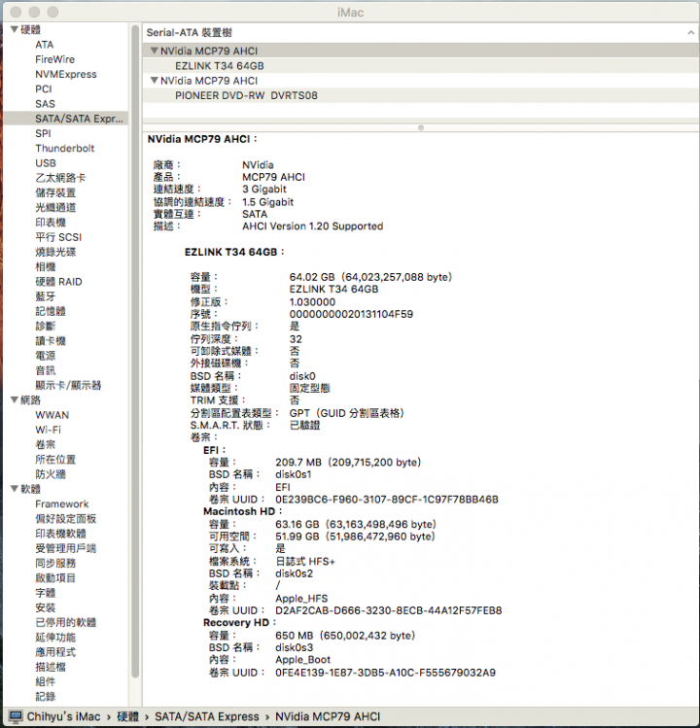Select 受管理用戶端 managed client item

click(65, 548)
